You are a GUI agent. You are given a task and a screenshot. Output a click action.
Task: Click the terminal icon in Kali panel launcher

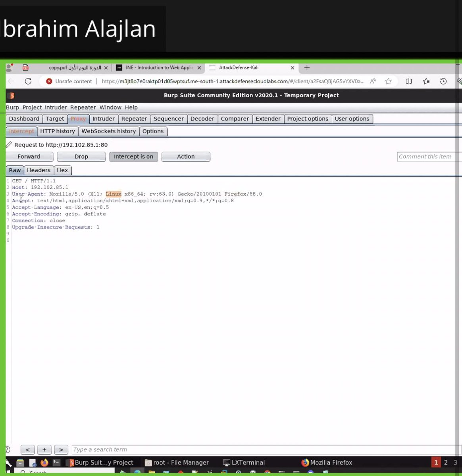[57, 463]
